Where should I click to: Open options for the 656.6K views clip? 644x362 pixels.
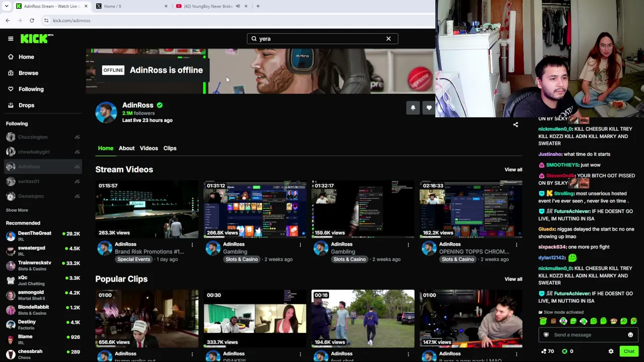(x=192, y=354)
